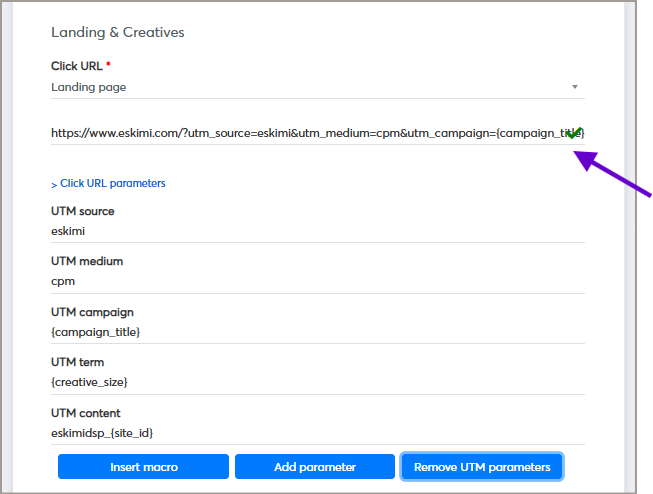Viewport: 653px width, 494px height.
Task: Edit the UTM medium value cpm
Action: [x=300, y=281]
